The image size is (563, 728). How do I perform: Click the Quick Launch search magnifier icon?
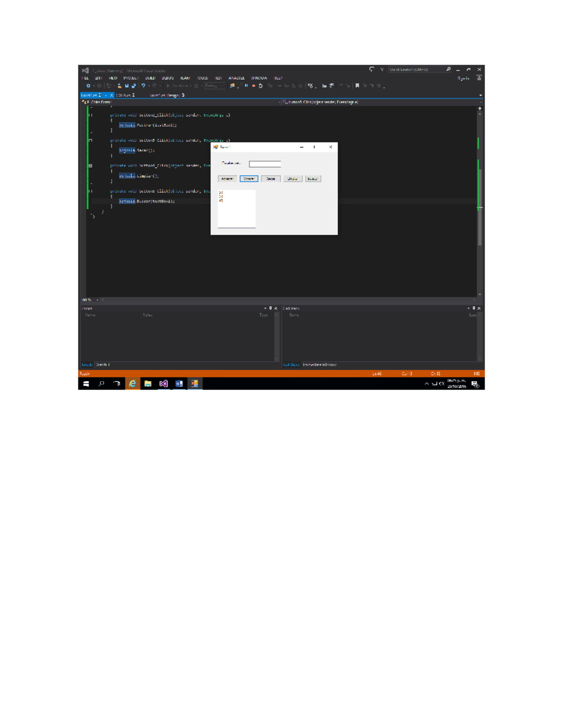pyautogui.click(x=448, y=69)
